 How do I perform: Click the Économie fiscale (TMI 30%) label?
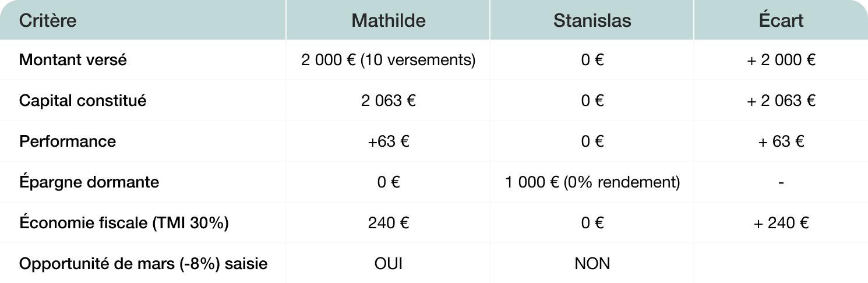pos(124,223)
